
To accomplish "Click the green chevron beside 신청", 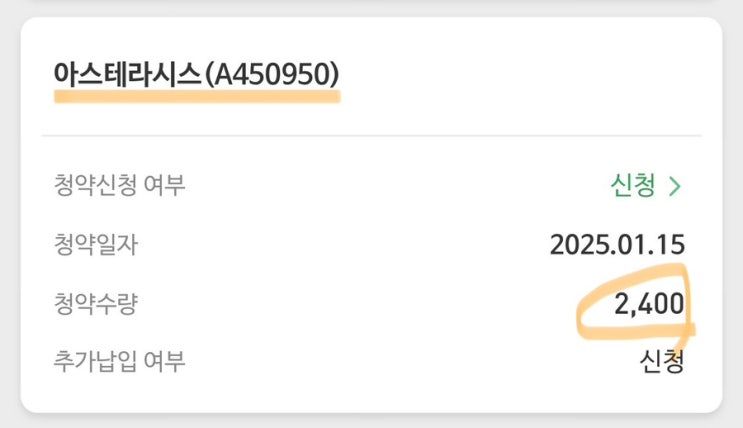I will tap(675, 186).
